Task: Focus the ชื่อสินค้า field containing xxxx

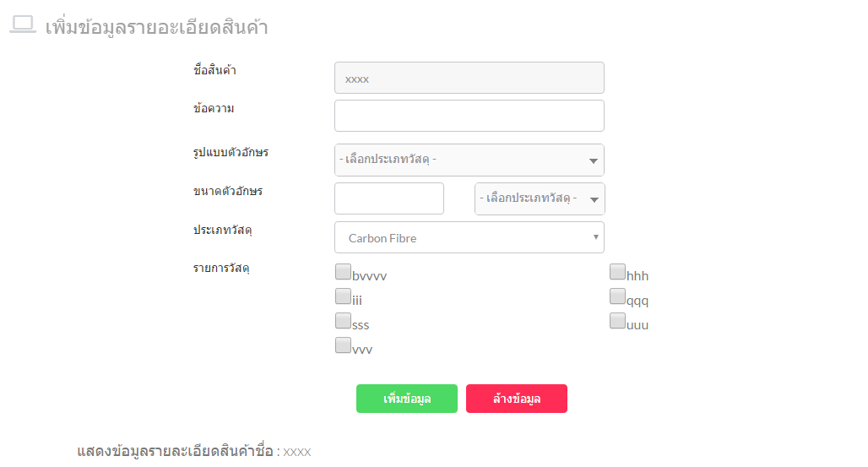Action: click(469, 78)
